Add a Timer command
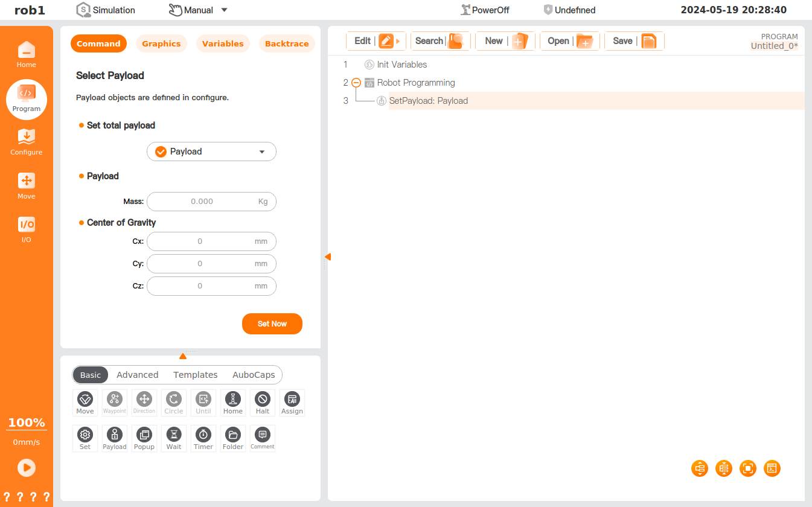812x507 pixels. pyautogui.click(x=203, y=438)
